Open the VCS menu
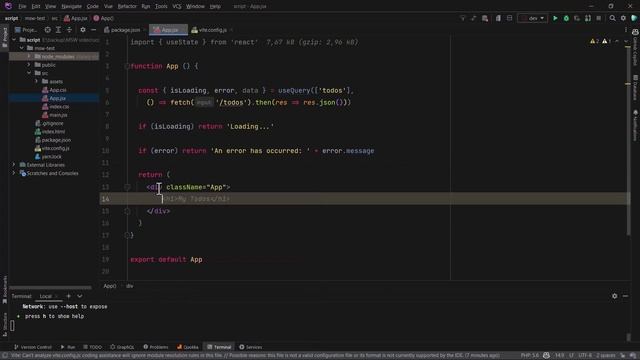This screenshot has height=360, width=640. pos(177,7)
